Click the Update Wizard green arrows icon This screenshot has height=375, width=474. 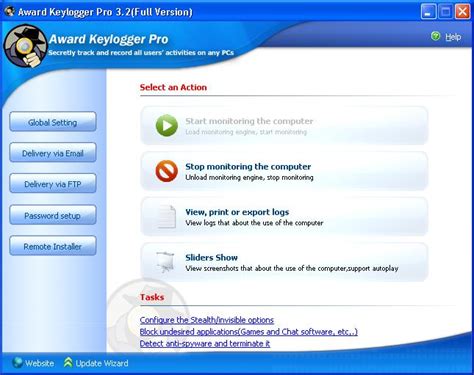[x=68, y=363]
